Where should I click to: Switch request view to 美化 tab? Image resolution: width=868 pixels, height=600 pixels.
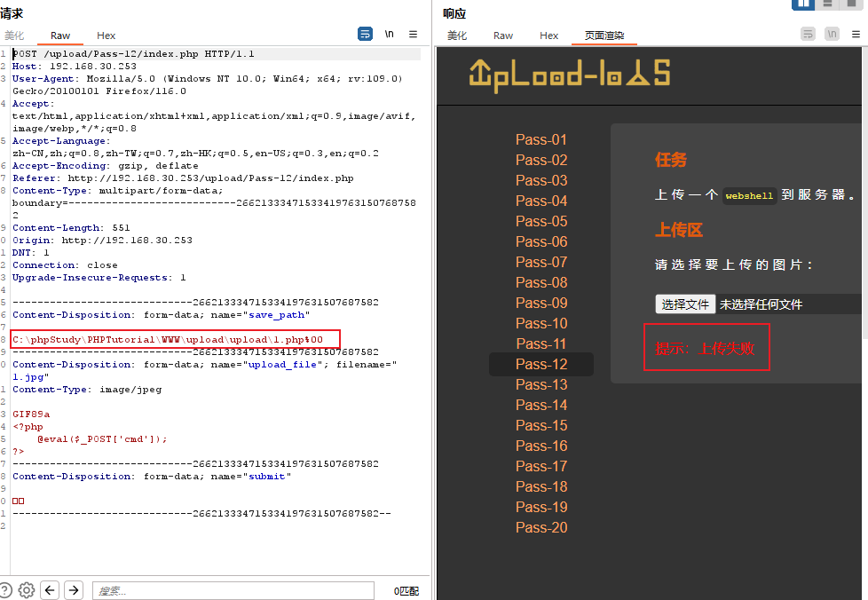(14, 36)
